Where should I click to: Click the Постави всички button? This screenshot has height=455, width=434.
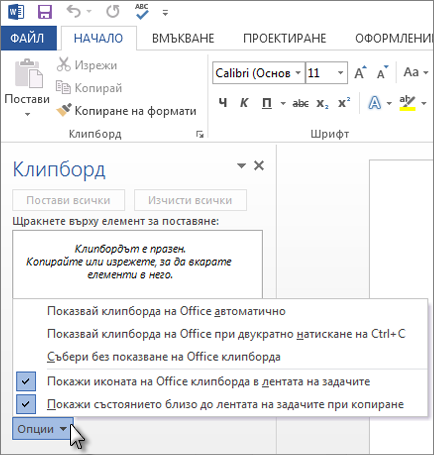pos(69,200)
